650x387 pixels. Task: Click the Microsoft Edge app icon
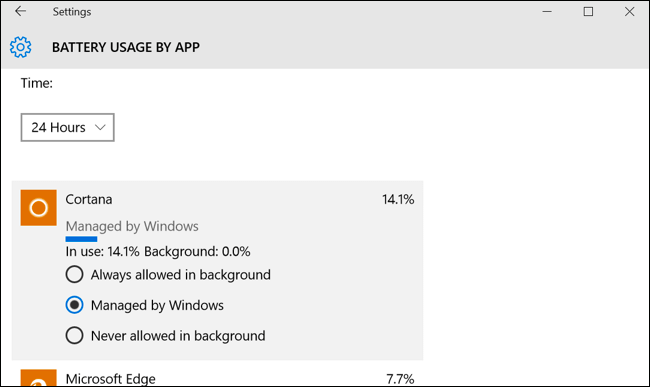tap(39, 378)
